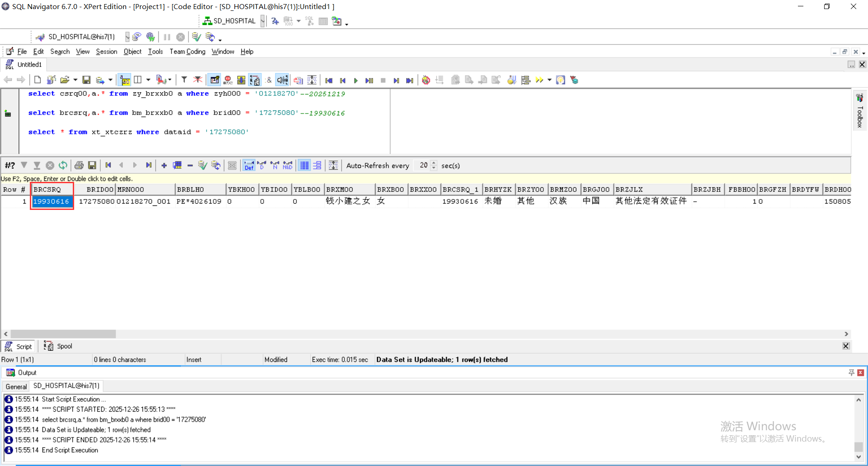Open the Session menu
The height and width of the screenshot is (466, 868).
point(107,52)
